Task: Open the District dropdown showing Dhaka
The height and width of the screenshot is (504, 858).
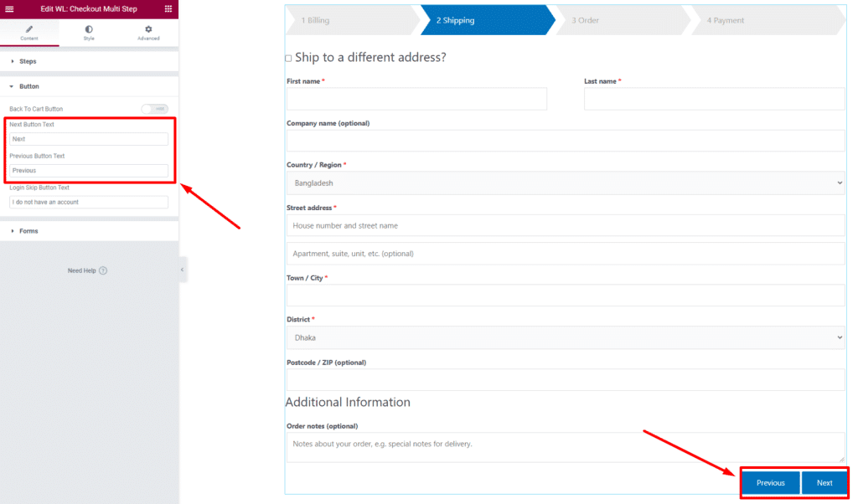Action: coord(566,337)
